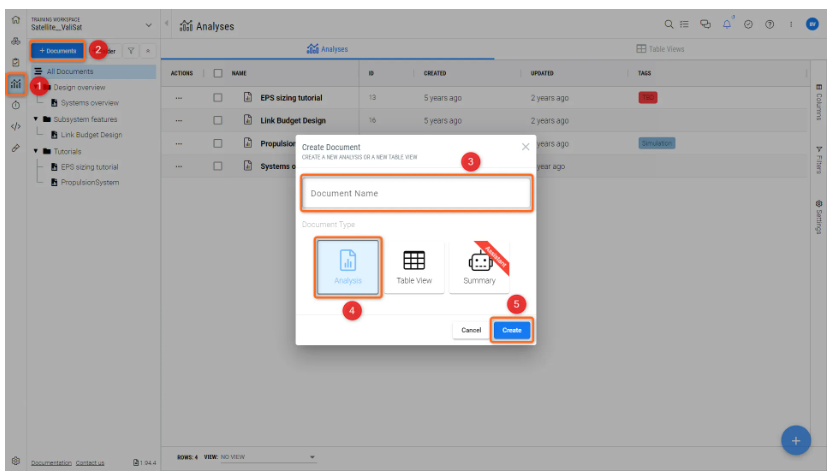Open the vertical three-dot menu in the top bar
828x472 pixels.
click(791, 24)
